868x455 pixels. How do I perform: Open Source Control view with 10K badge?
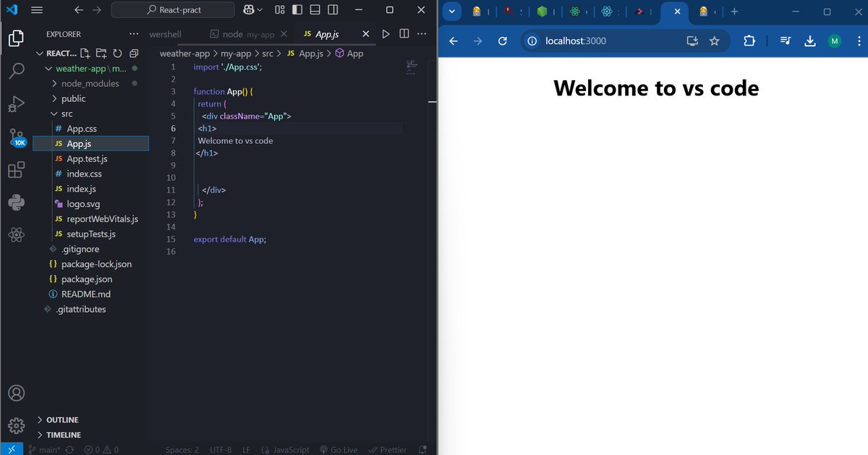pos(16,137)
